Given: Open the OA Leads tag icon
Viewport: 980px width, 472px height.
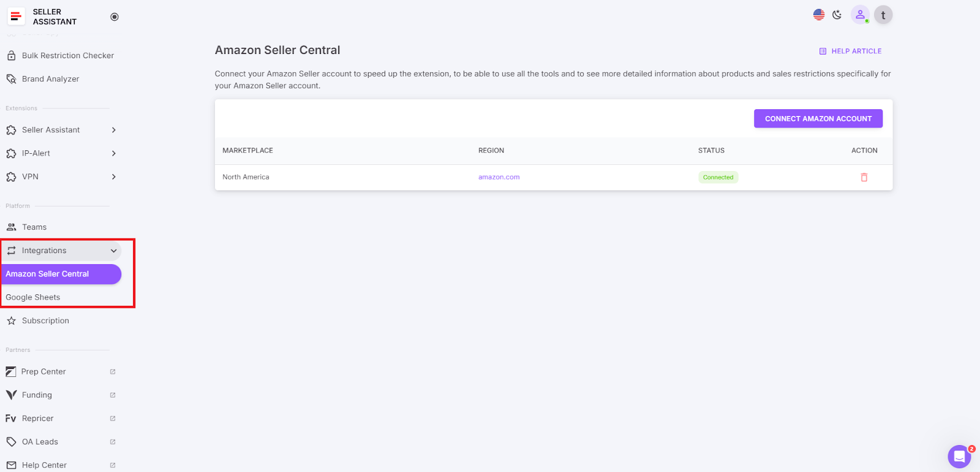Looking at the screenshot, I should [10, 441].
